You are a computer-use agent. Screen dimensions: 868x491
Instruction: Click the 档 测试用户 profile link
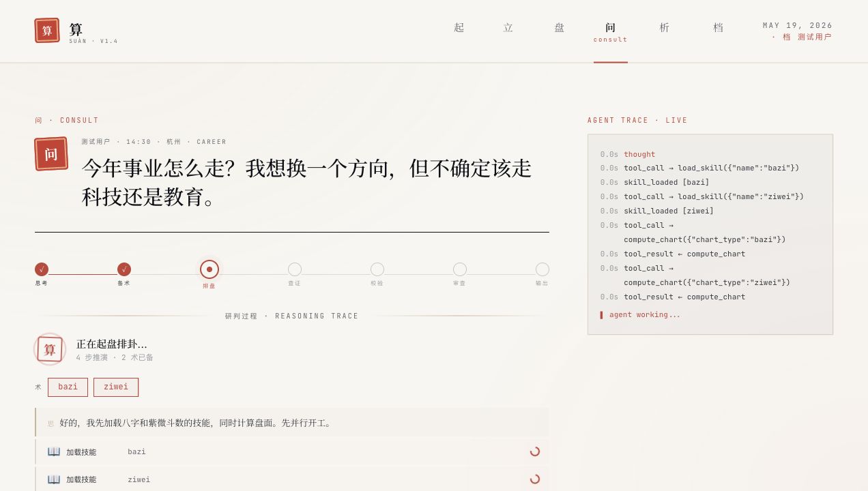[x=802, y=37]
